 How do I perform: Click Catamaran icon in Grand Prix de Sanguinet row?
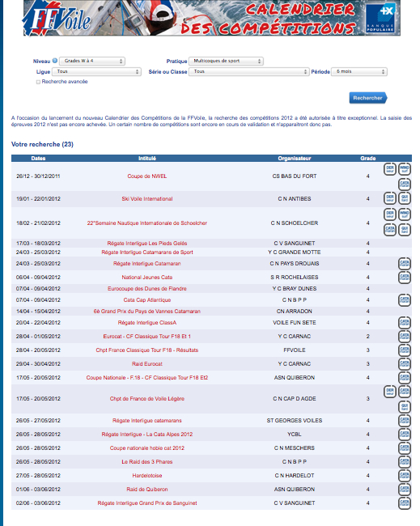click(405, 503)
